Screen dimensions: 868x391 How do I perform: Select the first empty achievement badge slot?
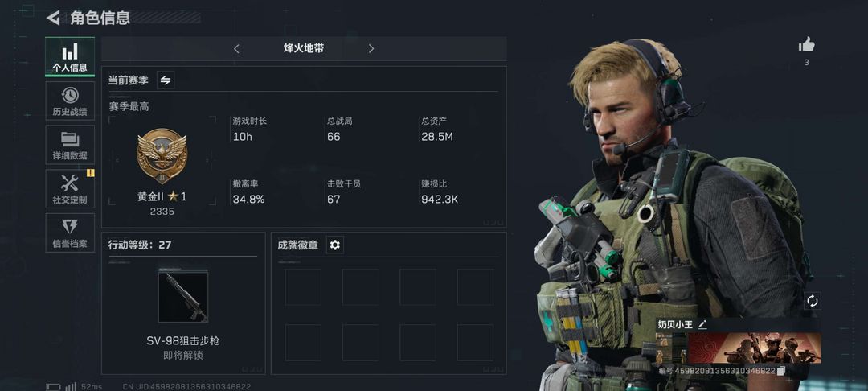303,287
